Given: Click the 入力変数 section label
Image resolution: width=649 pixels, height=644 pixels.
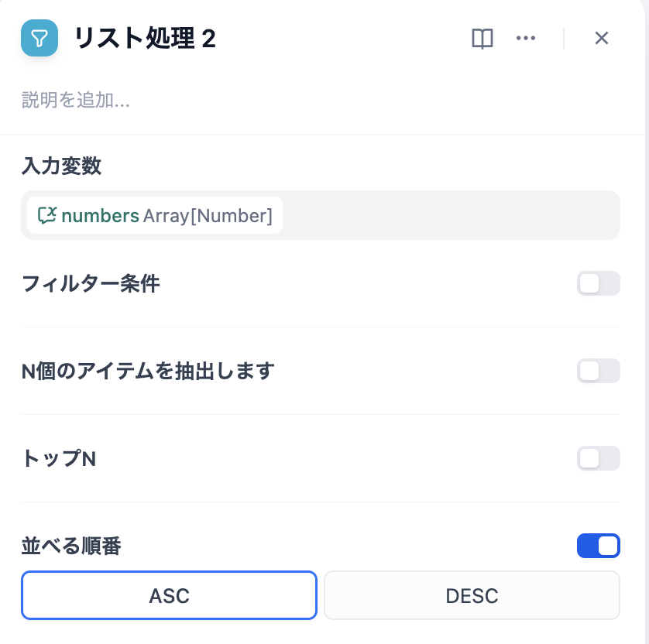Looking at the screenshot, I should click(x=61, y=165).
